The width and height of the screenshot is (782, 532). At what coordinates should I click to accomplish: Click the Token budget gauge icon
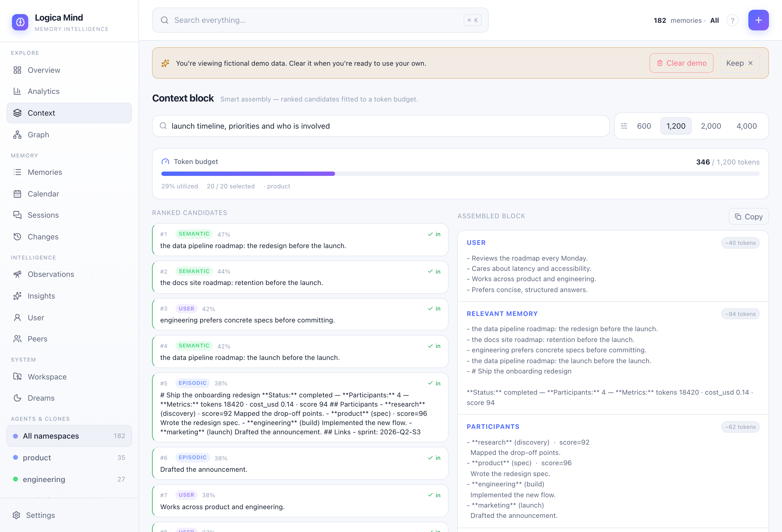(165, 162)
